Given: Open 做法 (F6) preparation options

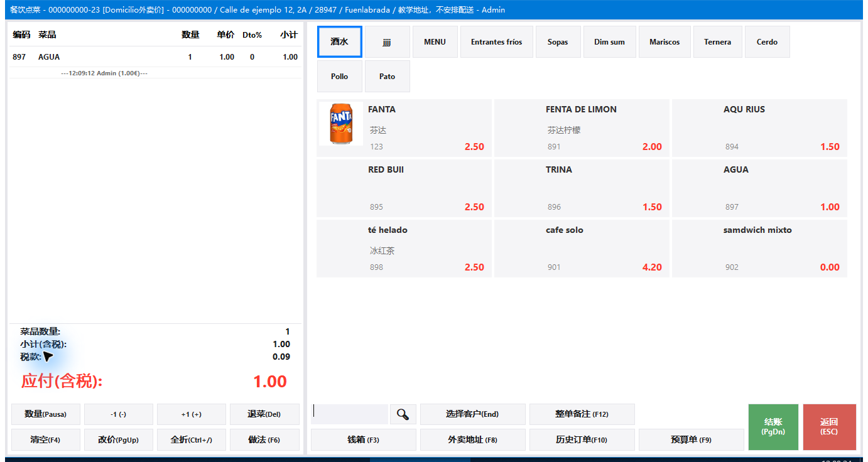Looking at the screenshot, I should (264, 440).
